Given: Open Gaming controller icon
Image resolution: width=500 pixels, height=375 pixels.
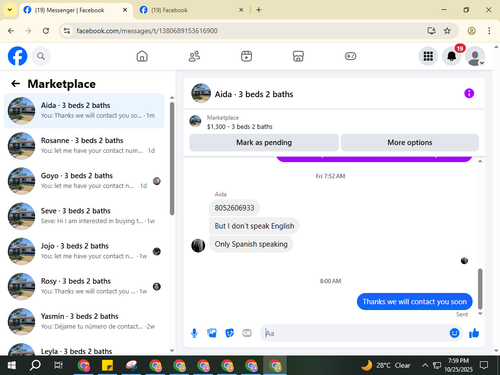Looking at the screenshot, I should tap(350, 56).
